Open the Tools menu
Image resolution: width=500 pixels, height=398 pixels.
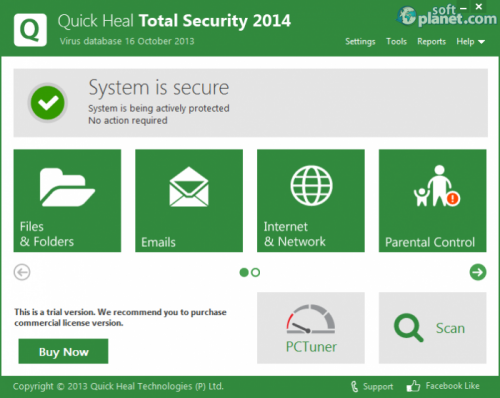point(396,42)
